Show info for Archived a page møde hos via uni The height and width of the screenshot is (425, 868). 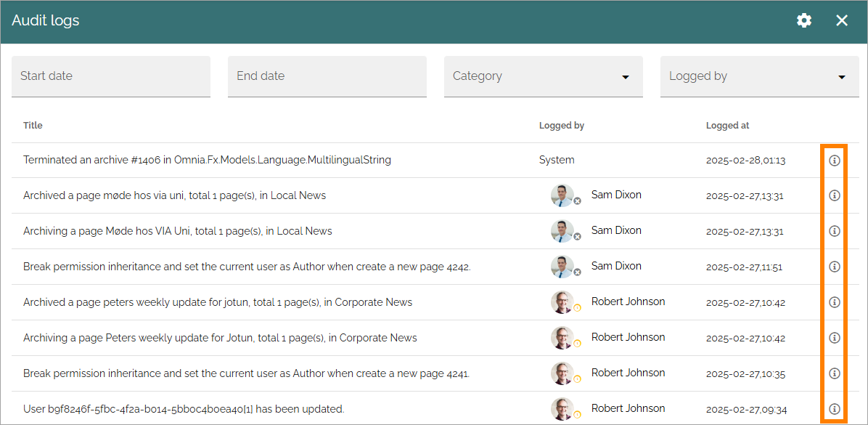[834, 195]
